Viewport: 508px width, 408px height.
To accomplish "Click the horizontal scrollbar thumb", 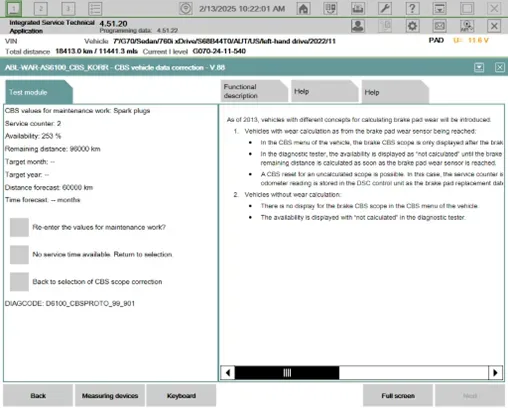I will tap(287, 373).
